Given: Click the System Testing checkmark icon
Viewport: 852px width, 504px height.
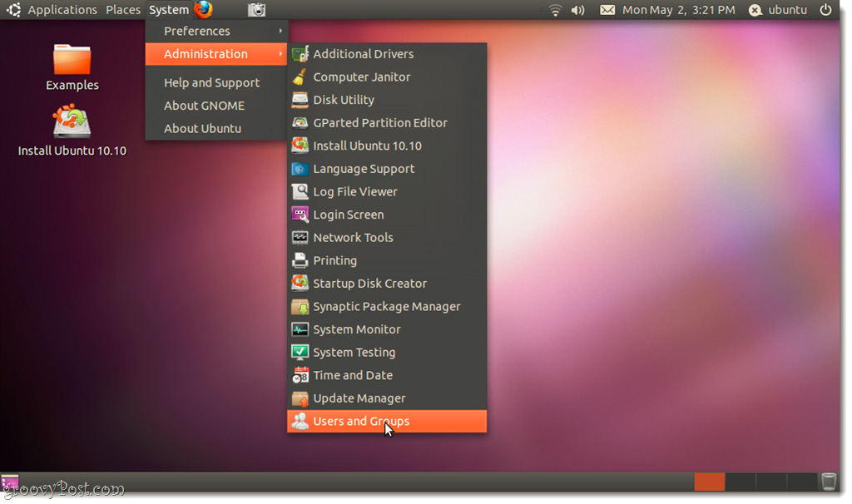Looking at the screenshot, I should 300,353.
